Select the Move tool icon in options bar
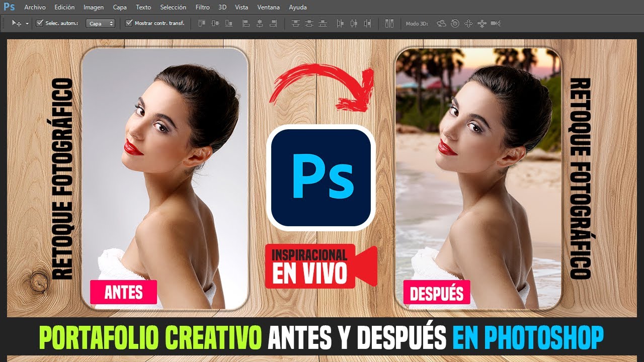The image size is (644, 362). 17,23
